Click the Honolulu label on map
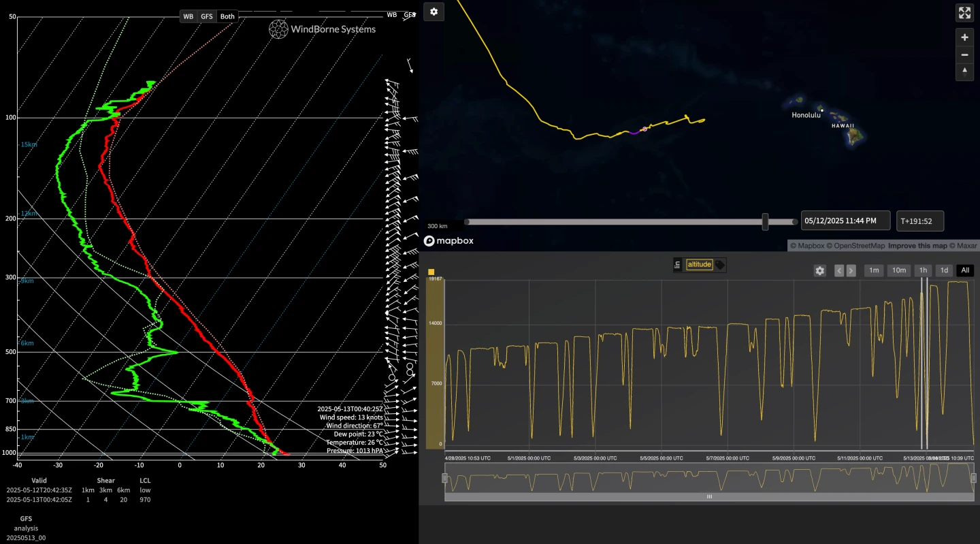Viewport: 980px width, 544px height. 806,115
